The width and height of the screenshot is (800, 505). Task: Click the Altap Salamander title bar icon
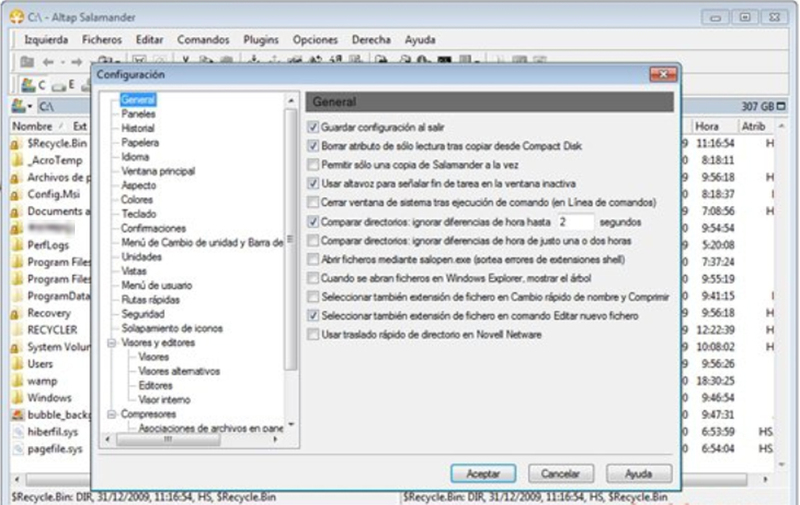[x=16, y=17]
